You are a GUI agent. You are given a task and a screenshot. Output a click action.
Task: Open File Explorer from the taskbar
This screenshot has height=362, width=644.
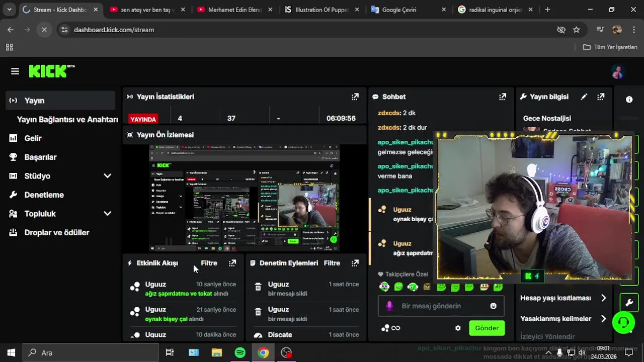coord(217,352)
